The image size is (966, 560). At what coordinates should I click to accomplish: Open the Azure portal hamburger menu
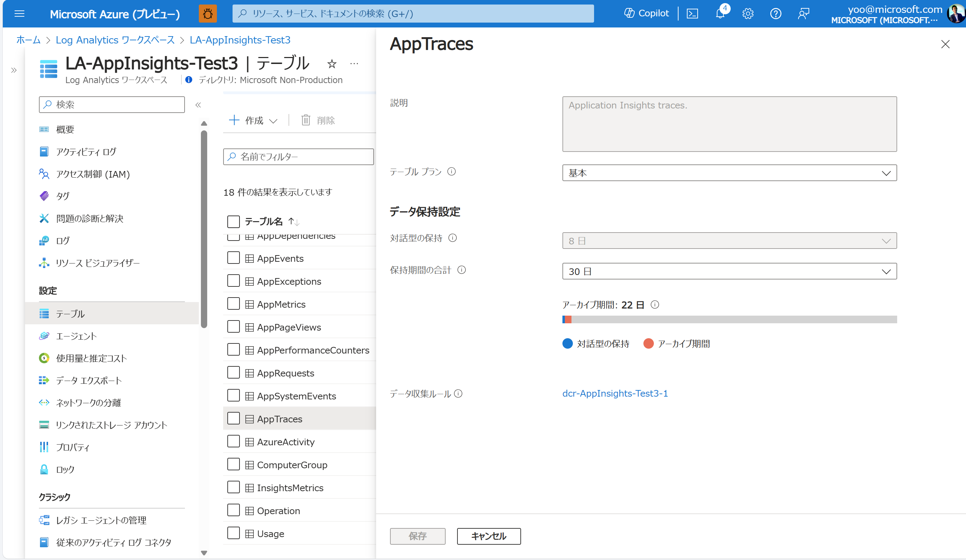(x=19, y=14)
